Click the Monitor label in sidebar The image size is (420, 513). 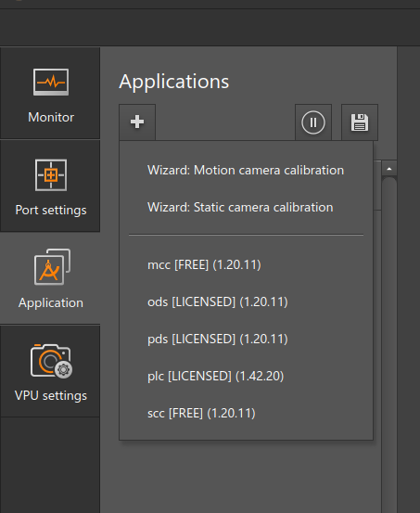(x=51, y=117)
